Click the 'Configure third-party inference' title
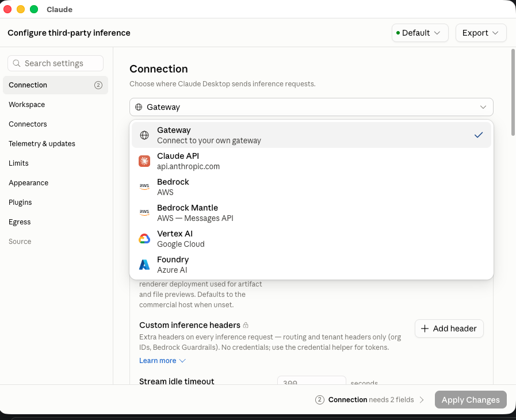The height and width of the screenshot is (420, 516). click(x=69, y=33)
